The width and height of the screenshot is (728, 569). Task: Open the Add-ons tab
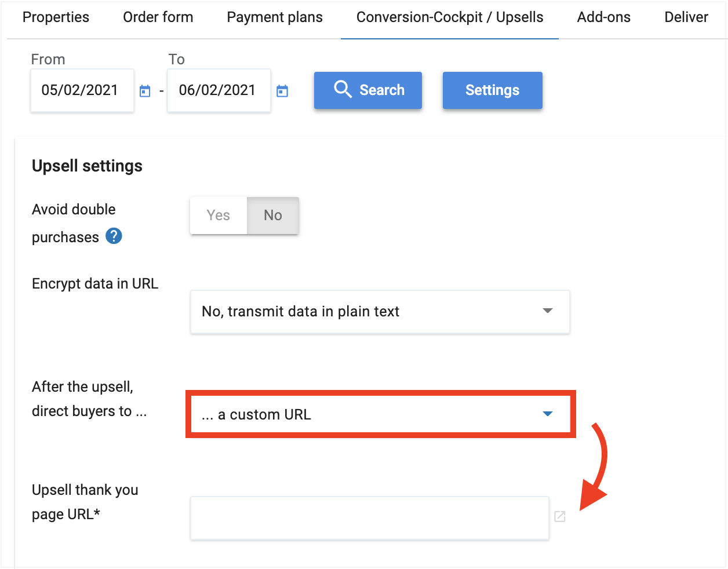603,17
